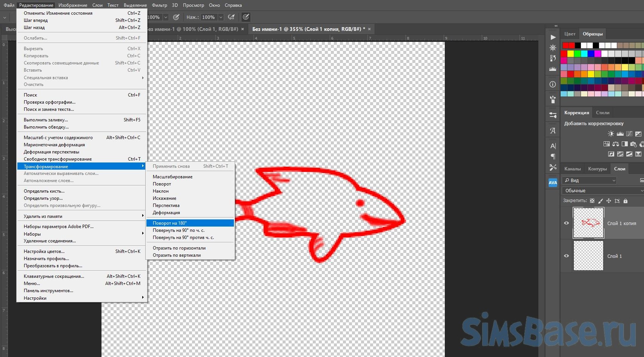Open the Actions panel play icon
The height and width of the screenshot is (357, 644).
click(553, 37)
